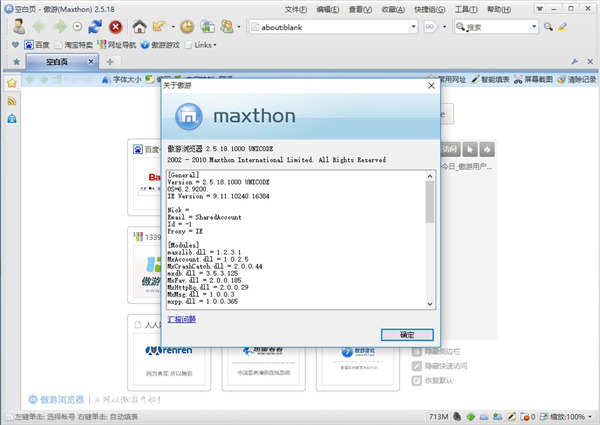600x425 pixels.
Task: Click the third sidebar icon below RSS
Action: pos(12,119)
